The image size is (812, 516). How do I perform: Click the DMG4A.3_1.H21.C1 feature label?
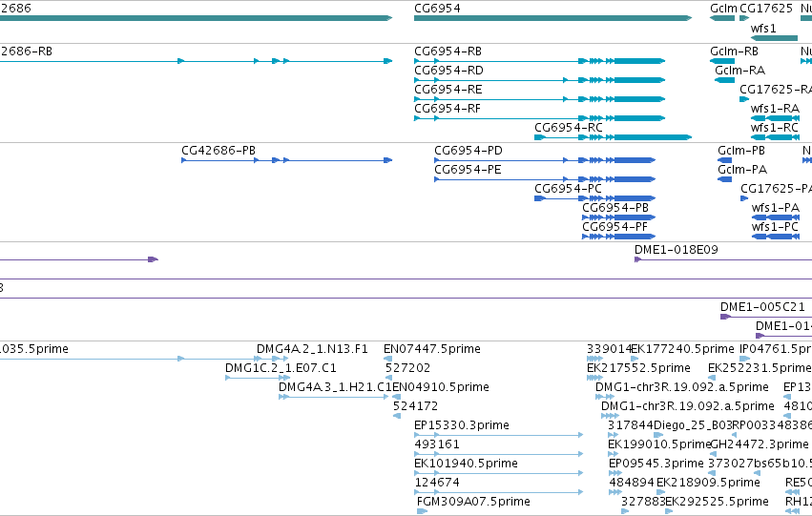coord(335,387)
